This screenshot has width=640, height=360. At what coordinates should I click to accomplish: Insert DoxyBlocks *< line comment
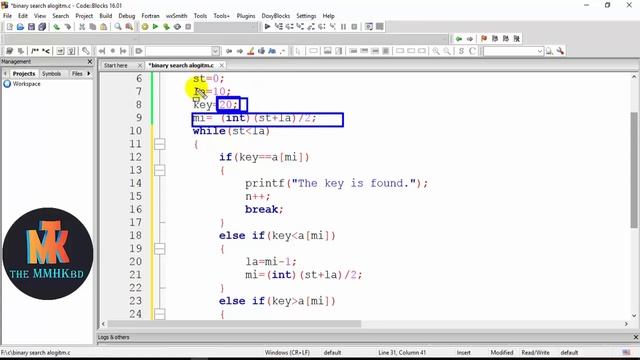[46, 51]
